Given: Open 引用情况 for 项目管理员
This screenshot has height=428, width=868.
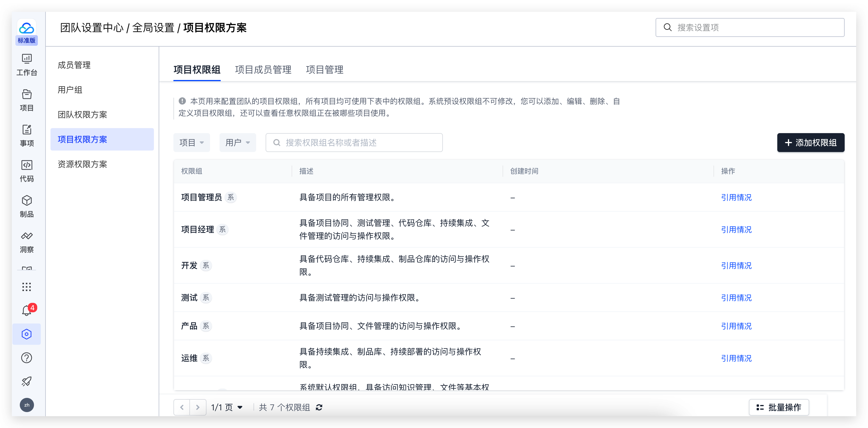Looking at the screenshot, I should 736,197.
